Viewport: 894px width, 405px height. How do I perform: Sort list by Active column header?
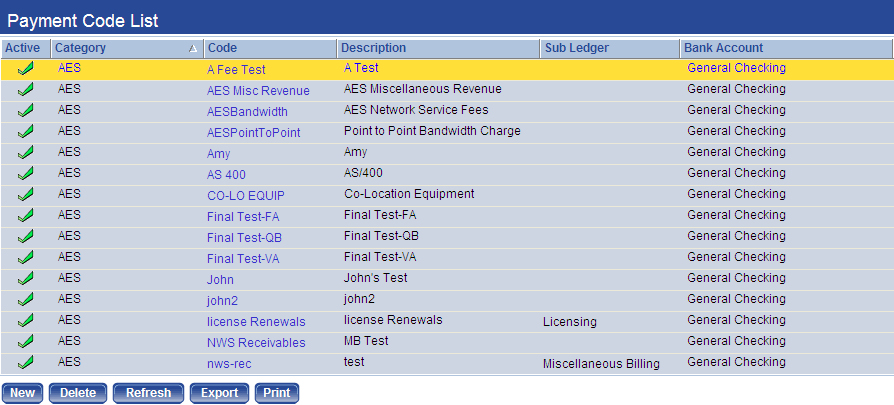[23, 48]
